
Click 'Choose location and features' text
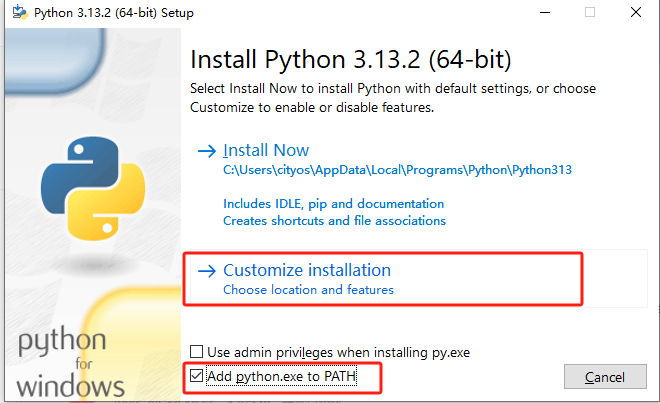click(308, 290)
